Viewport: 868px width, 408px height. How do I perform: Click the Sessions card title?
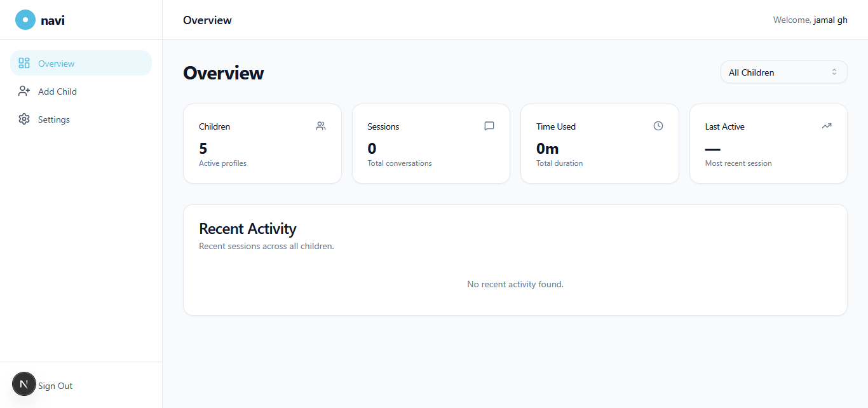[383, 126]
